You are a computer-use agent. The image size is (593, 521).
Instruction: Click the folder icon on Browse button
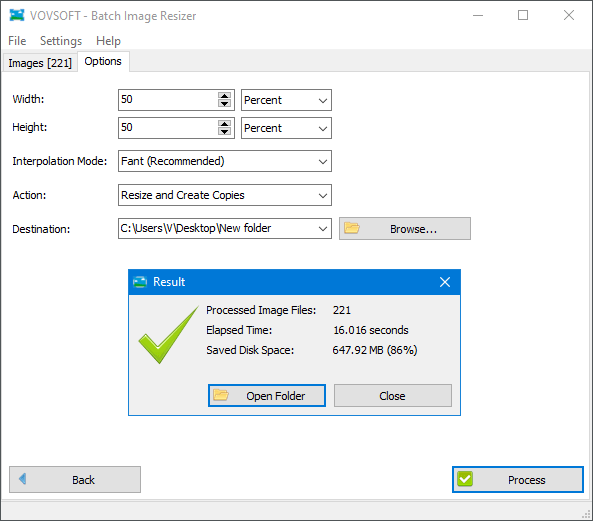click(352, 228)
